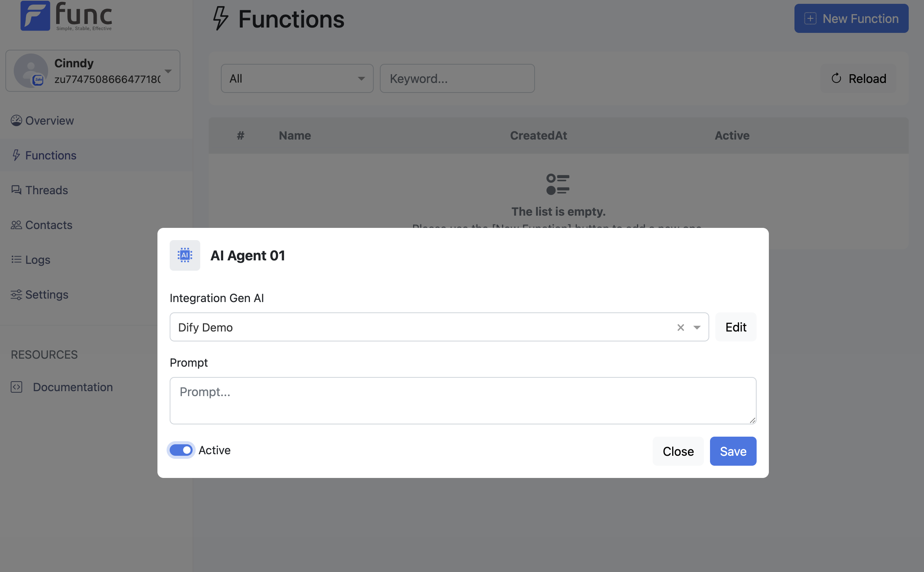The width and height of the screenshot is (924, 572).
Task: Click the Documentation code icon
Action: pos(16,387)
